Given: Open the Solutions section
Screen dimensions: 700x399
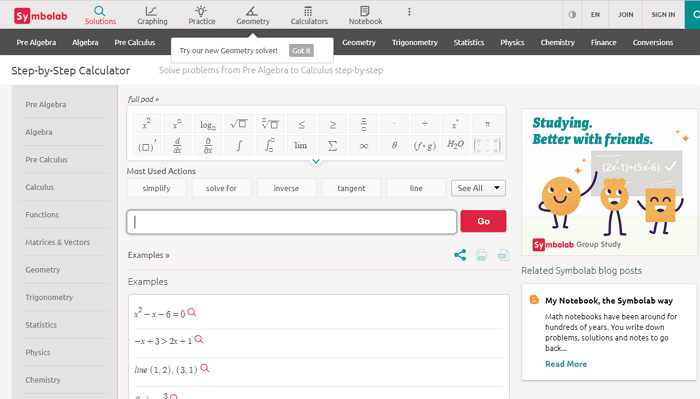Looking at the screenshot, I should click(x=100, y=15).
